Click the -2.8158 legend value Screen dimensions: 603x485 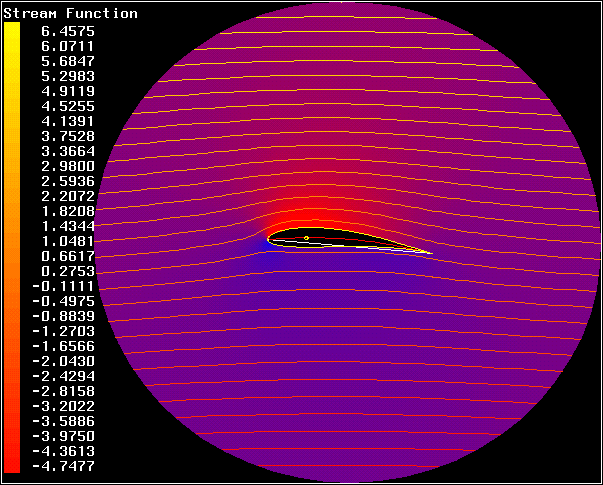click(x=63, y=391)
